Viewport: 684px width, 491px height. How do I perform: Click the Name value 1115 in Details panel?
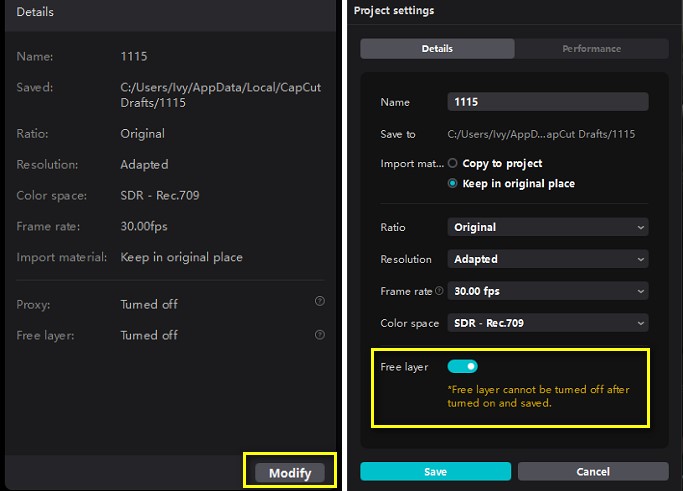[134, 56]
